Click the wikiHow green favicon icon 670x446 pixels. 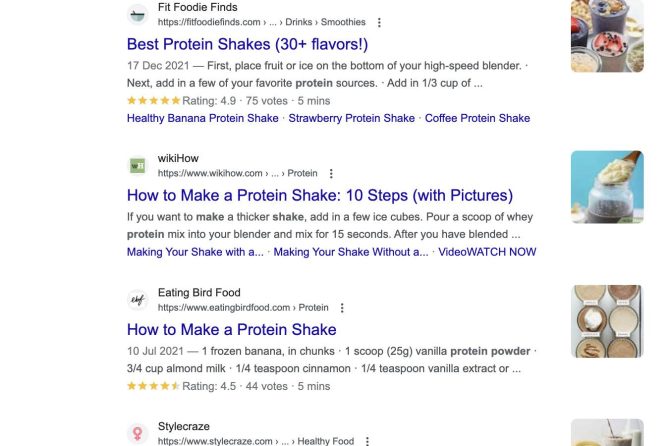(x=138, y=166)
